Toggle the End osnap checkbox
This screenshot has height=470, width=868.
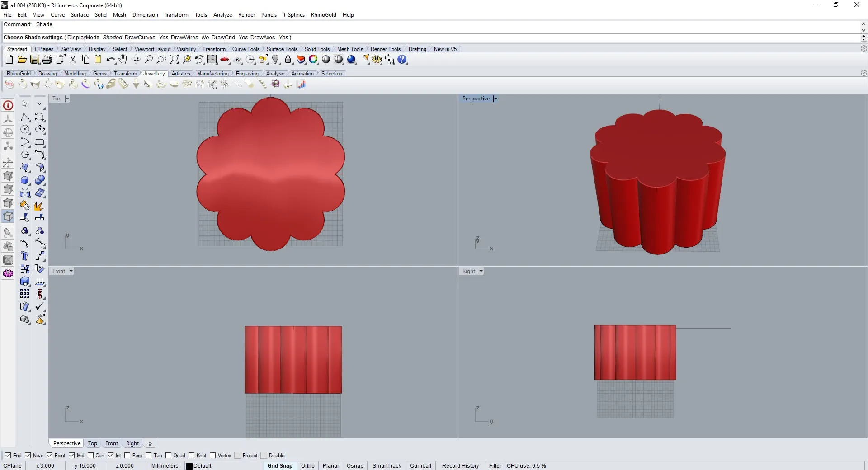(8, 456)
